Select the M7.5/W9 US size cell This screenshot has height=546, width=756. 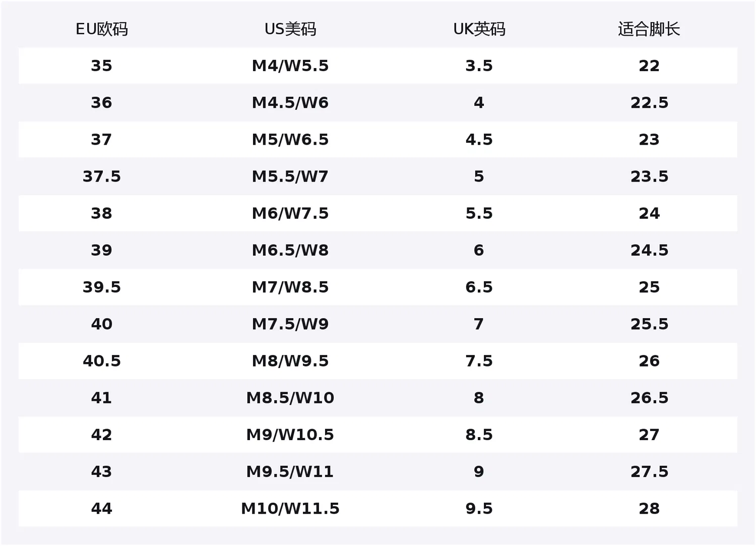[x=290, y=324]
